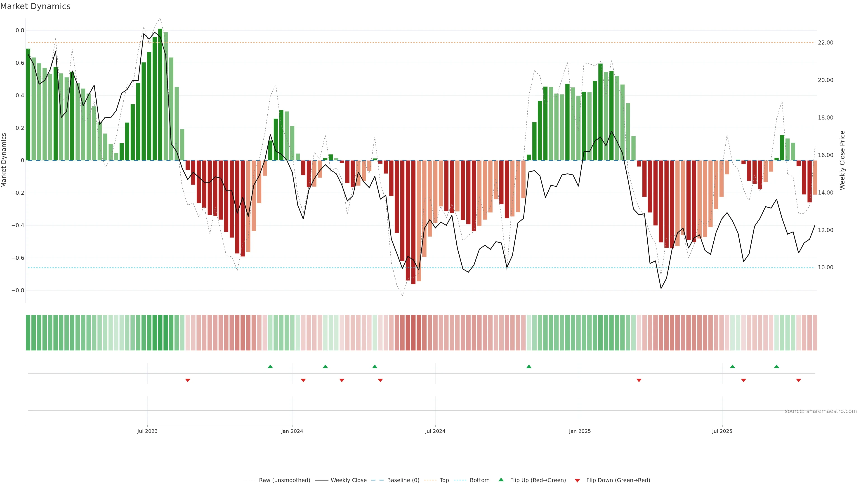This screenshot has height=488, width=868.
Task: Click the Market Dynamics chart title
Action: pyautogui.click(x=35, y=6)
